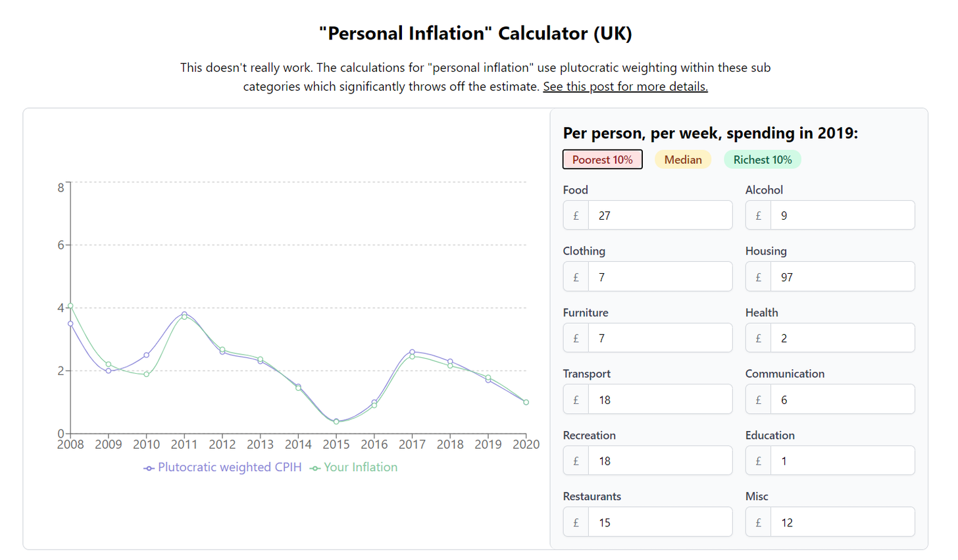Viewport: 958px width, 560px height.
Task: Click the Recreation spending input
Action: (659, 461)
